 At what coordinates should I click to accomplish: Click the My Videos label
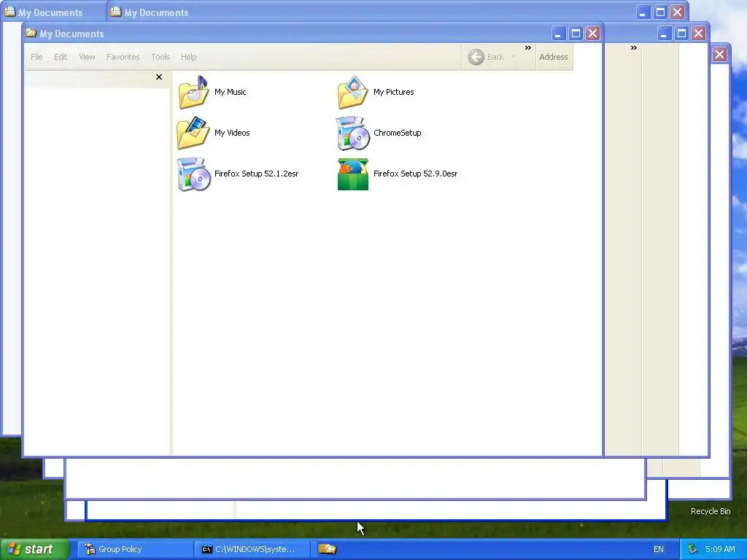232,133
